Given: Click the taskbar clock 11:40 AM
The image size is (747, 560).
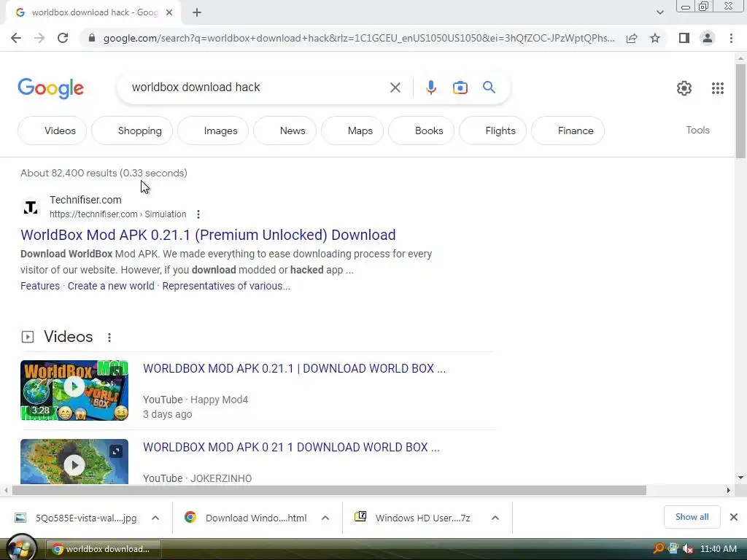Looking at the screenshot, I should point(719,549).
